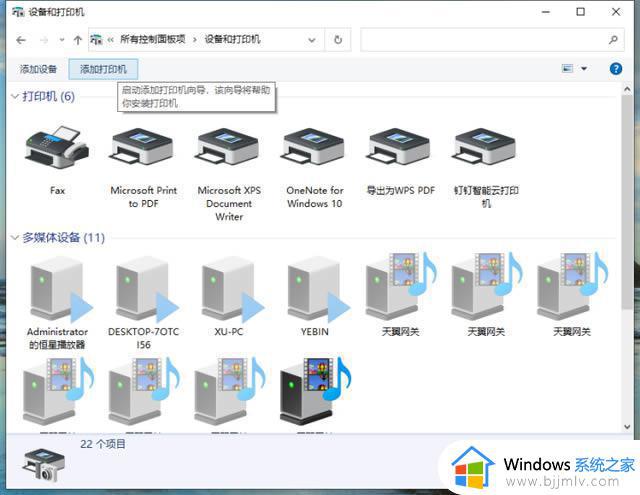Select the dark-colored media server device icon
Viewport: 640px width, 495px height.
(315, 391)
